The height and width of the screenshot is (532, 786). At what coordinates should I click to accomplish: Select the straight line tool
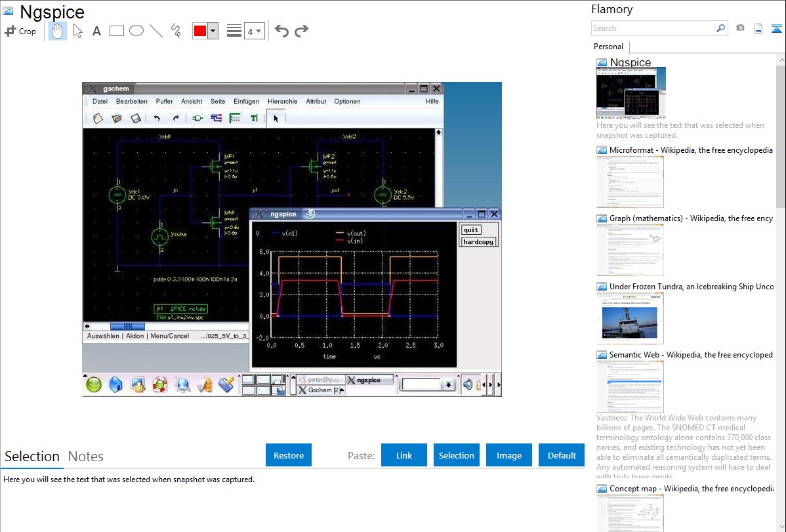(155, 31)
